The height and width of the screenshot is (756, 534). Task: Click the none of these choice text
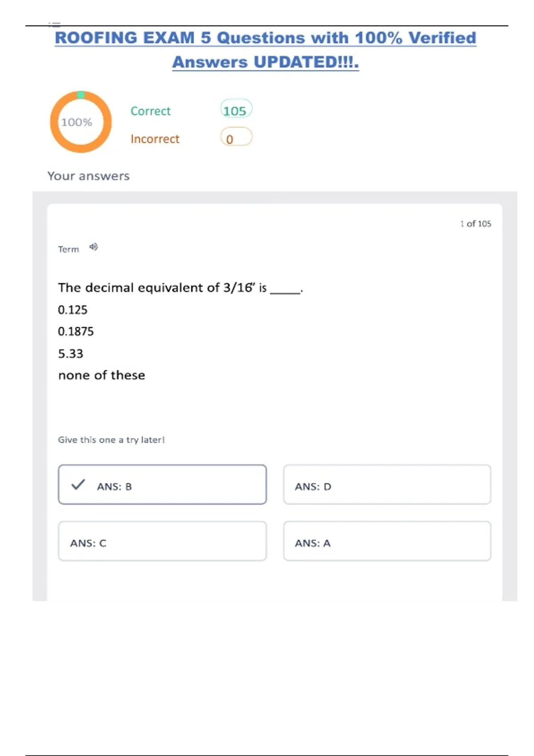(x=101, y=375)
